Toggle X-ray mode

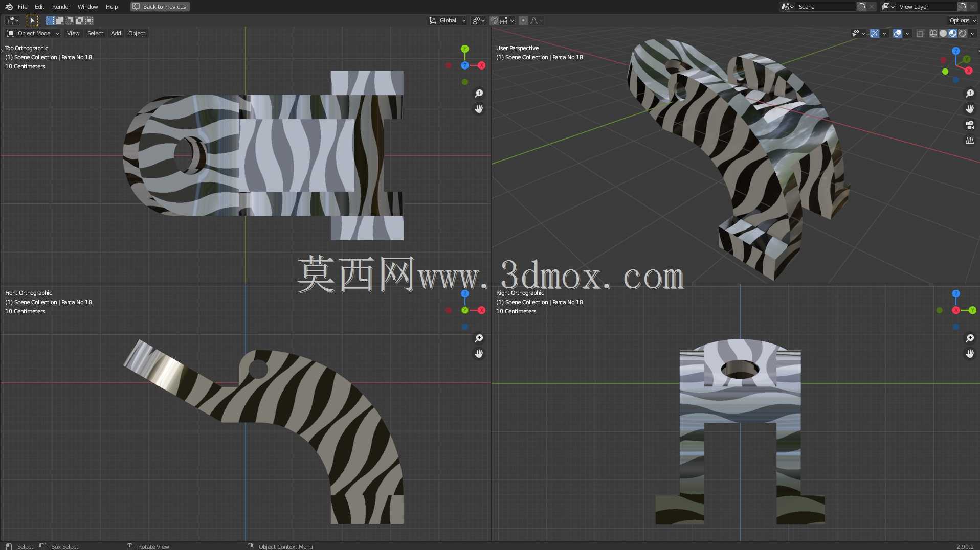pyautogui.click(x=920, y=33)
